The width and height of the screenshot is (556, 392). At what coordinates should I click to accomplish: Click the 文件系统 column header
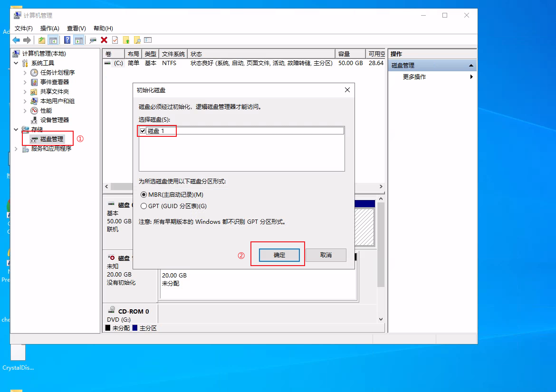(x=173, y=54)
